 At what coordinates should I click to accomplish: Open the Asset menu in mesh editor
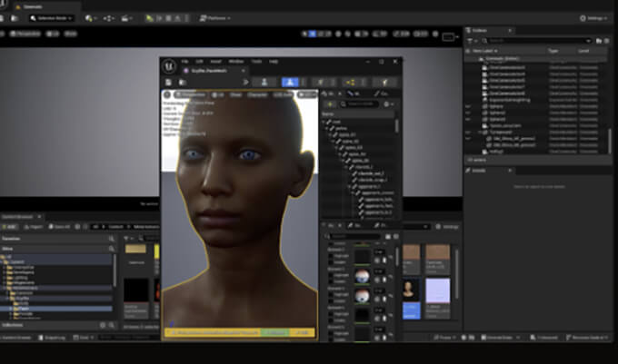pos(215,61)
